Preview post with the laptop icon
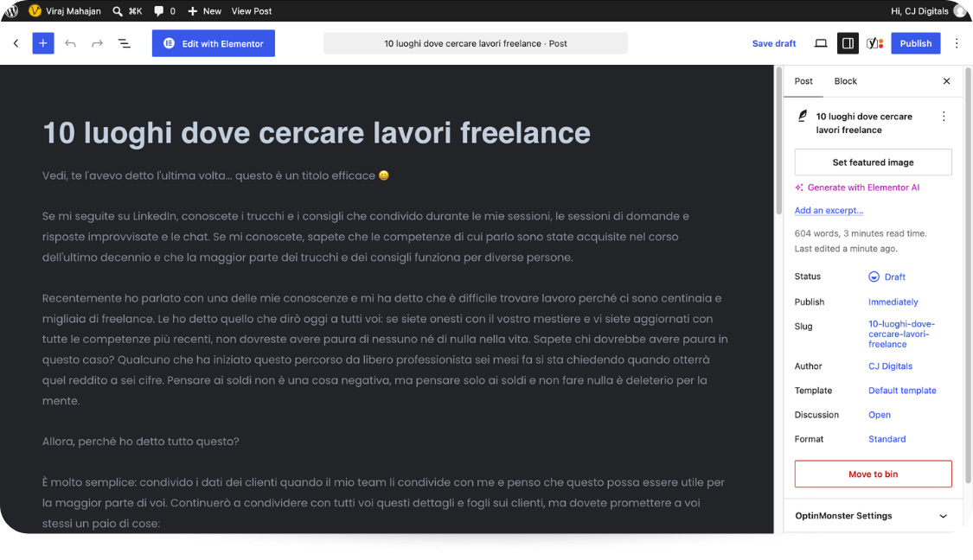Screen dimensions: 973x560 821,43
